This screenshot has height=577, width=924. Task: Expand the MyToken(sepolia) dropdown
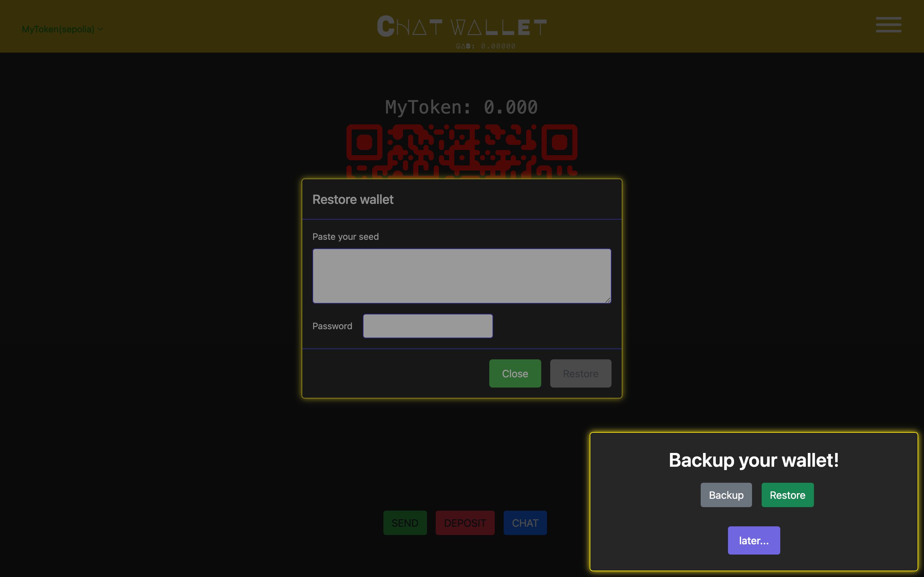pyautogui.click(x=62, y=29)
